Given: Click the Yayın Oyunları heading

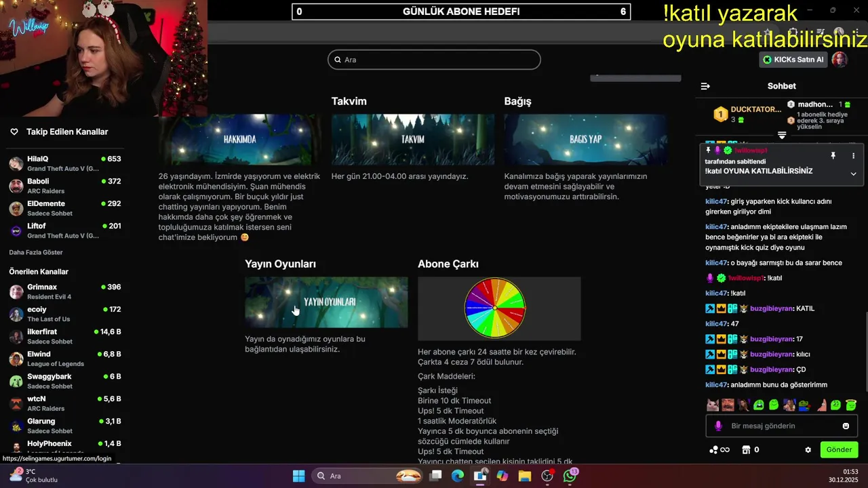Looking at the screenshot, I should (x=280, y=264).
